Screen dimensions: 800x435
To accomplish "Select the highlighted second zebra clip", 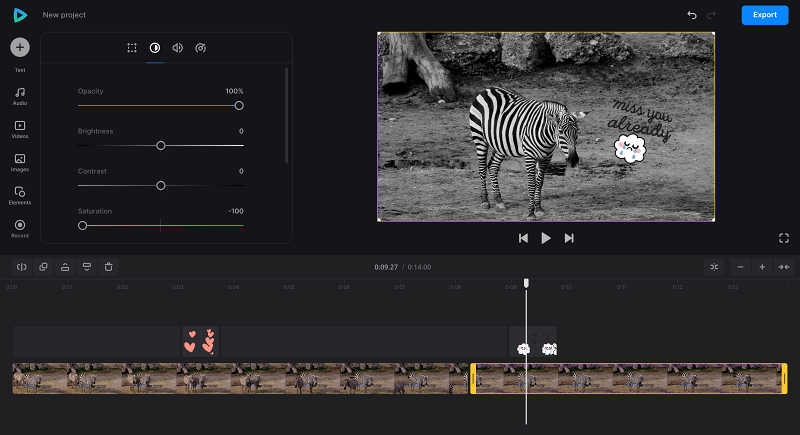I will (629, 378).
